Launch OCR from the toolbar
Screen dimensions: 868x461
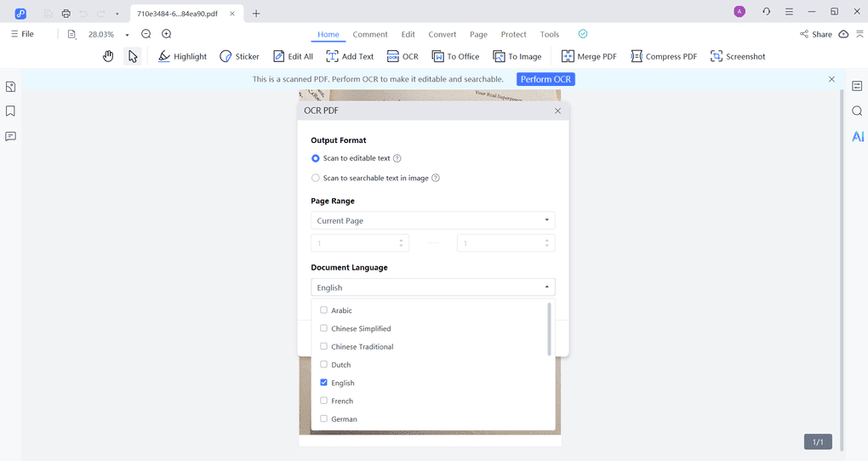tap(403, 56)
